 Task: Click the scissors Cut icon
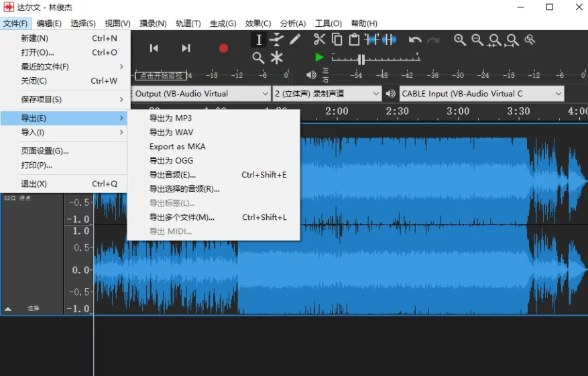point(320,40)
